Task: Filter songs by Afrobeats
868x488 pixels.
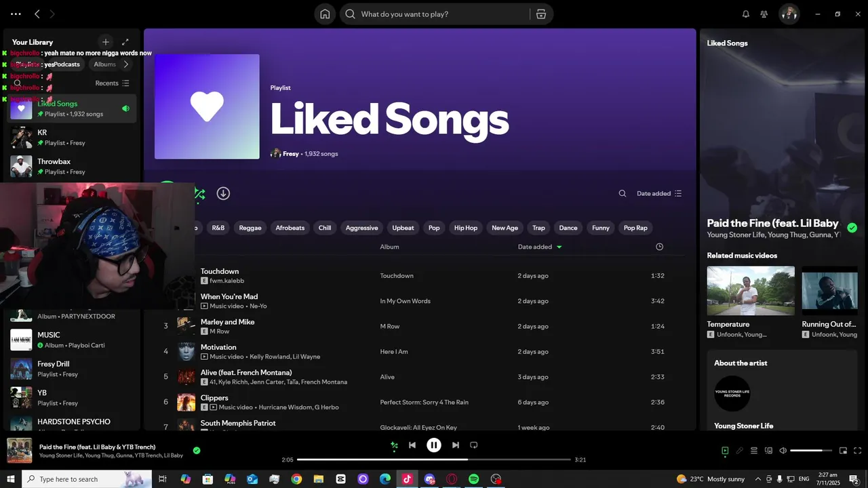Action: point(290,228)
